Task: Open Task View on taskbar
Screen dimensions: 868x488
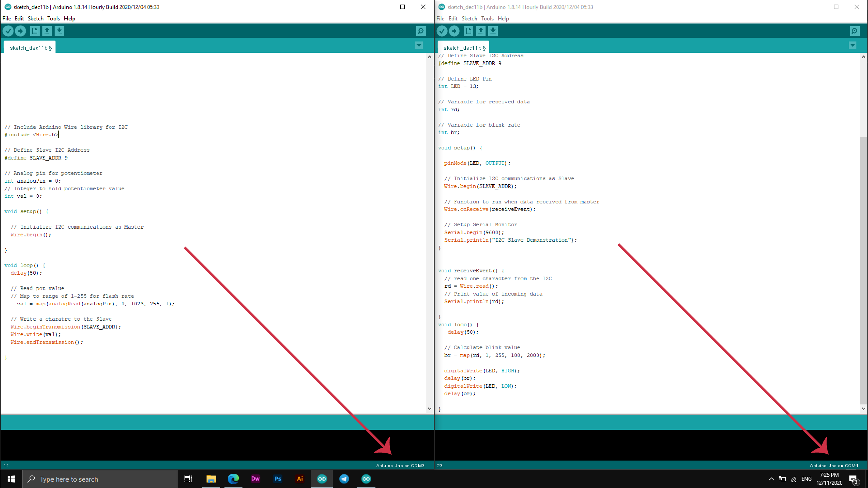Action: [188, 479]
